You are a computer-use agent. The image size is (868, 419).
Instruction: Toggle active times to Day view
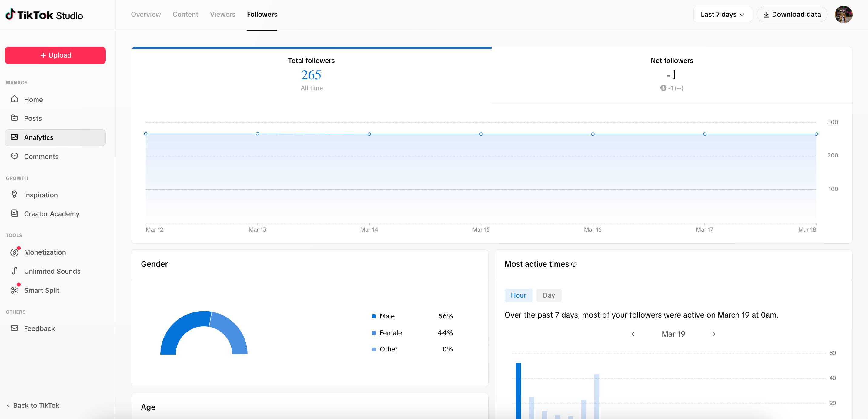point(549,295)
